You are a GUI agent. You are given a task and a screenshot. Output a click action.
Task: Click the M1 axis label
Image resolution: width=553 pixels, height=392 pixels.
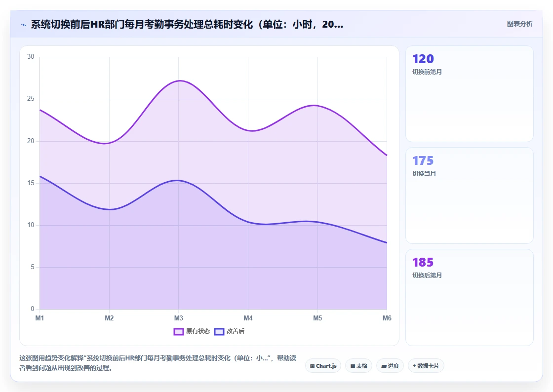click(x=39, y=318)
